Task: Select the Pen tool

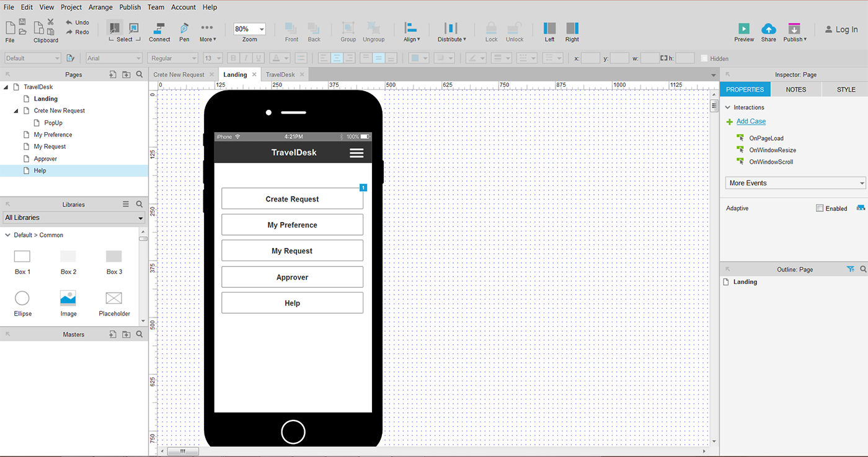Action: click(184, 29)
